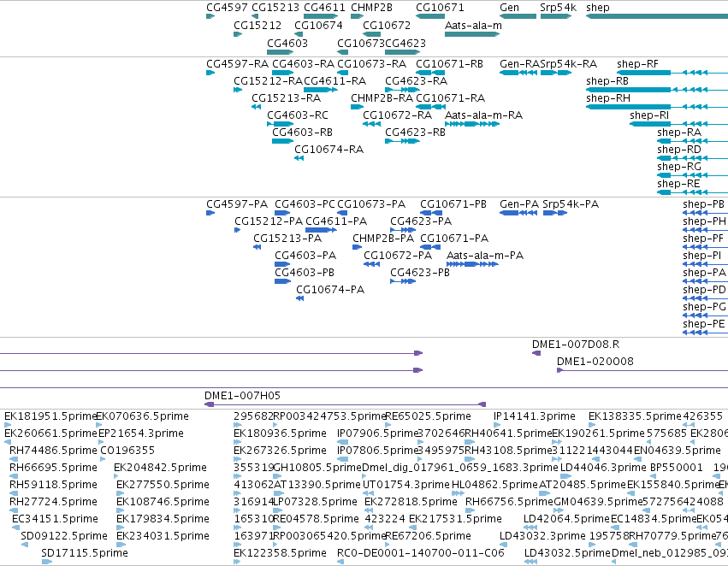This screenshot has height=566, width=728.
Task: Select the EK181951.5prime EST glyph
Action: tap(8, 424)
